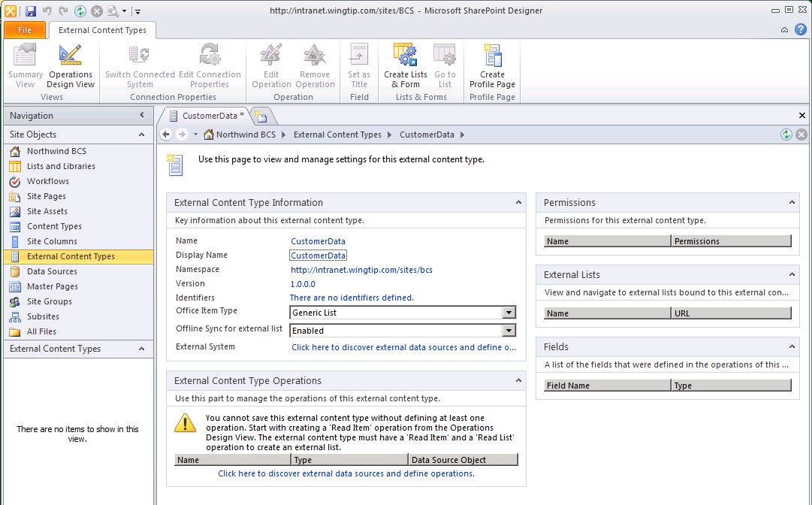Click the home icon beside Northwind BCS breadcrumb
This screenshot has width=812, height=505.
(208, 135)
